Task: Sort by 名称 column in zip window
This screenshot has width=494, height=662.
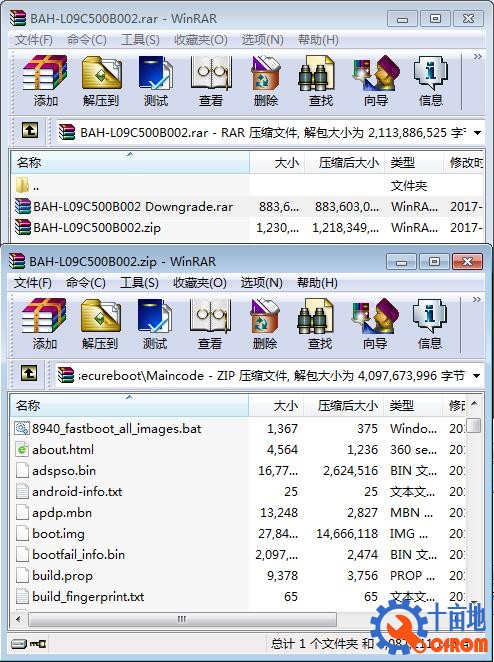Action: (x=129, y=405)
